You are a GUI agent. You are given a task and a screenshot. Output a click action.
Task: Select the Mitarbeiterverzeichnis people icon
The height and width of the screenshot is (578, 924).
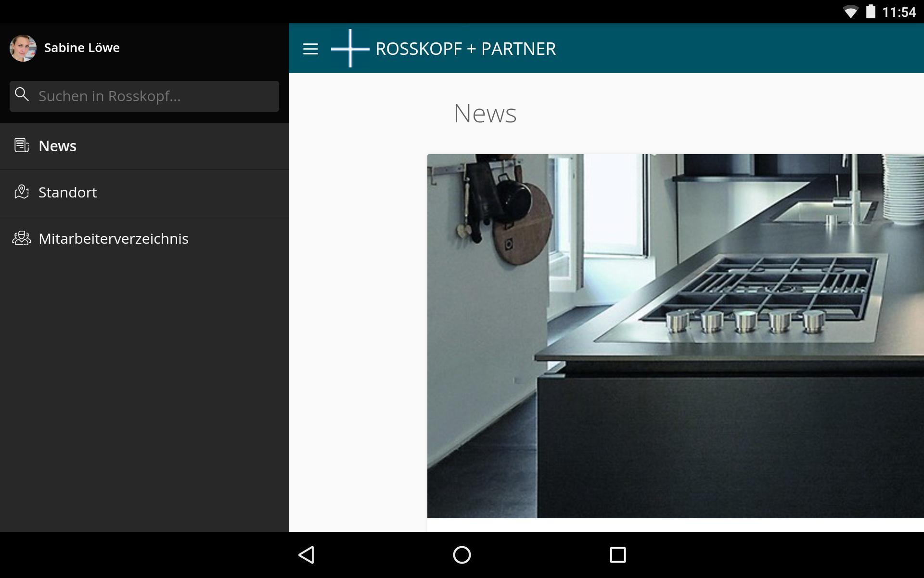point(22,238)
